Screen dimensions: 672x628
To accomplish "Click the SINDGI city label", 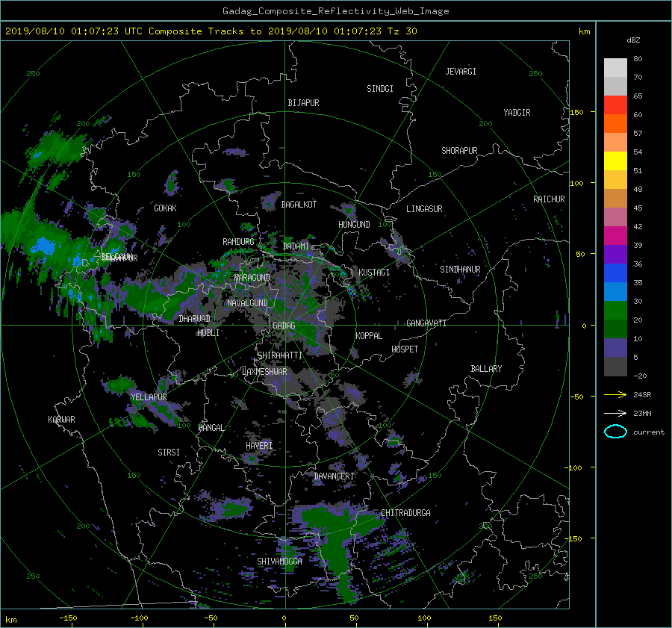I will tap(380, 89).
